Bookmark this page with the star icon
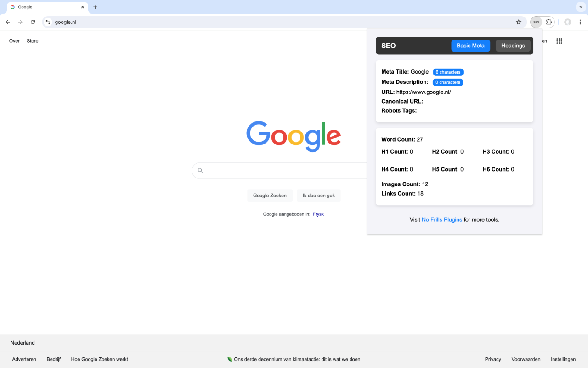Screen dimensions: 588x368 tap(519, 22)
